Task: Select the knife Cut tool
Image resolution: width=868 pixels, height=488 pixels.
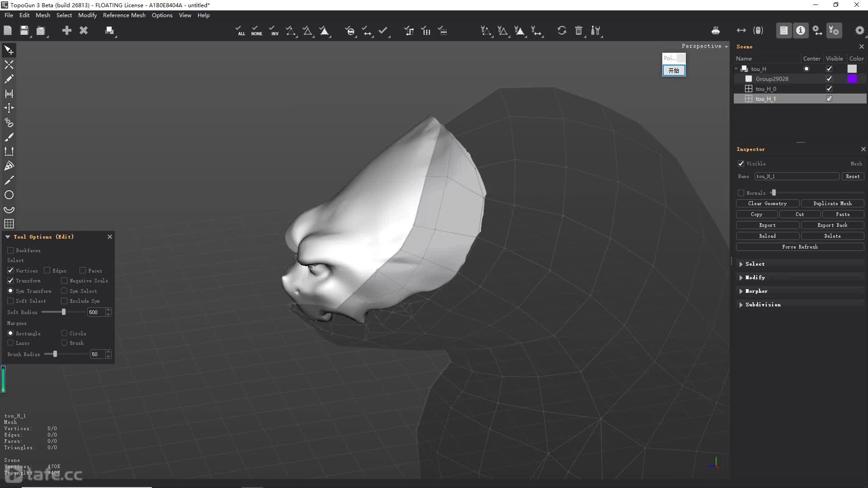Action: [9, 180]
